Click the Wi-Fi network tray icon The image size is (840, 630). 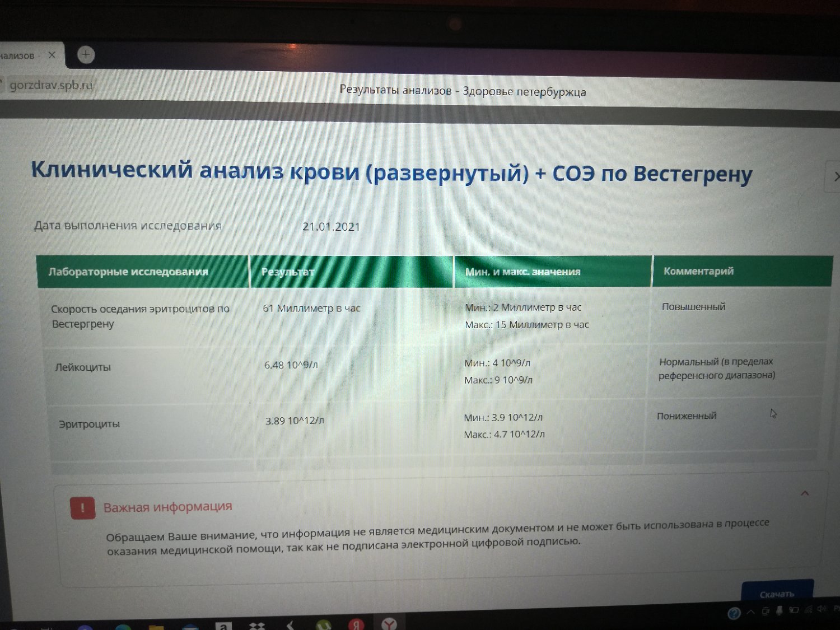click(808, 609)
